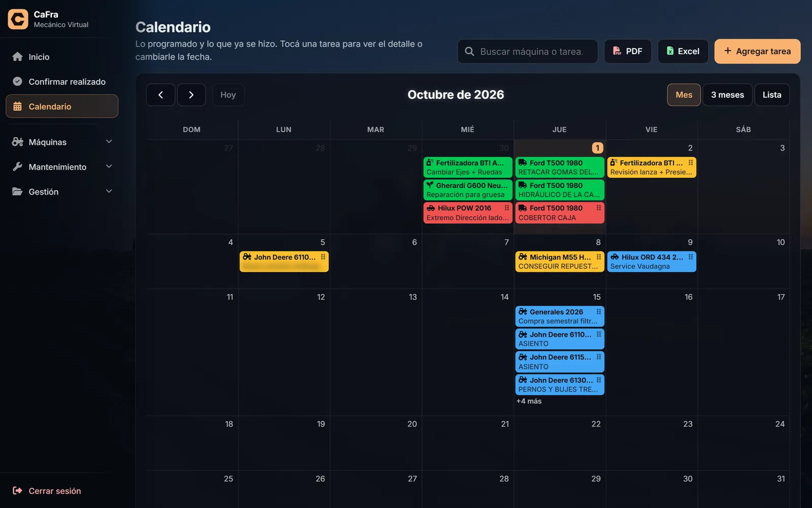
Task: Open Ford T500 HIDRÁULICO DE LA CA task
Action: click(x=560, y=190)
